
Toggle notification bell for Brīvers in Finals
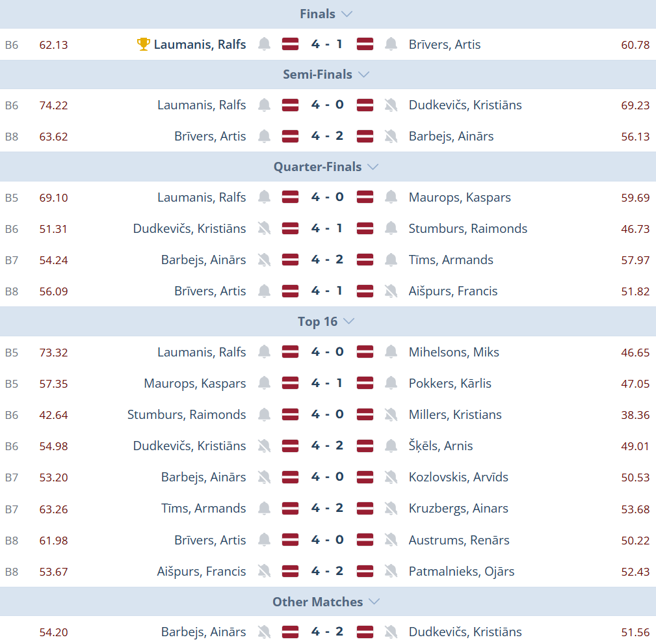click(391, 44)
